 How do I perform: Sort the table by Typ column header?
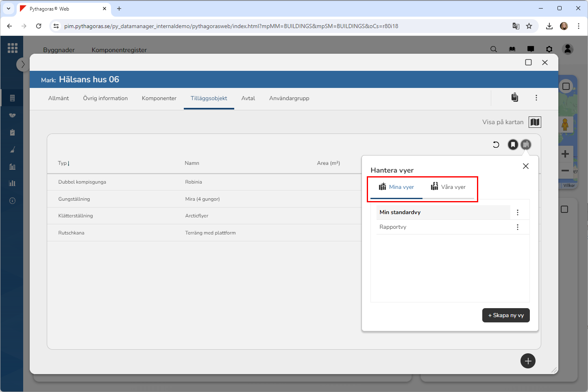click(62, 163)
